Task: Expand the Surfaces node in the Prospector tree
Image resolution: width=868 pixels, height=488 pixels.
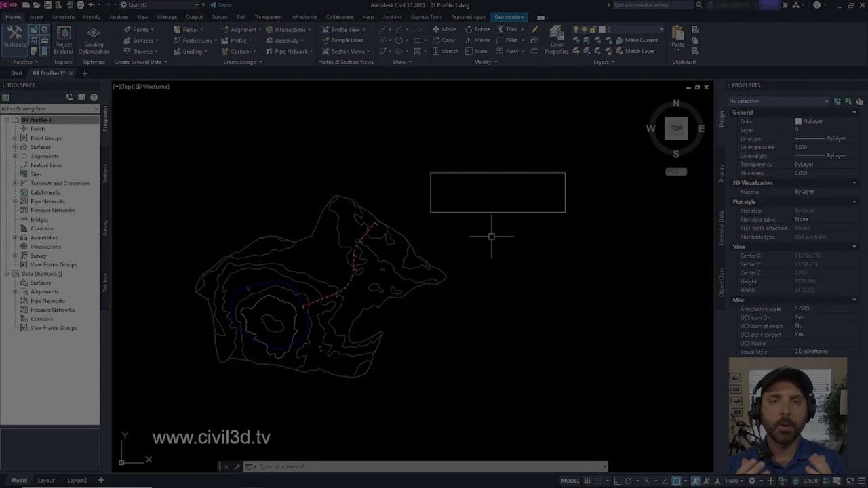Action: point(15,146)
